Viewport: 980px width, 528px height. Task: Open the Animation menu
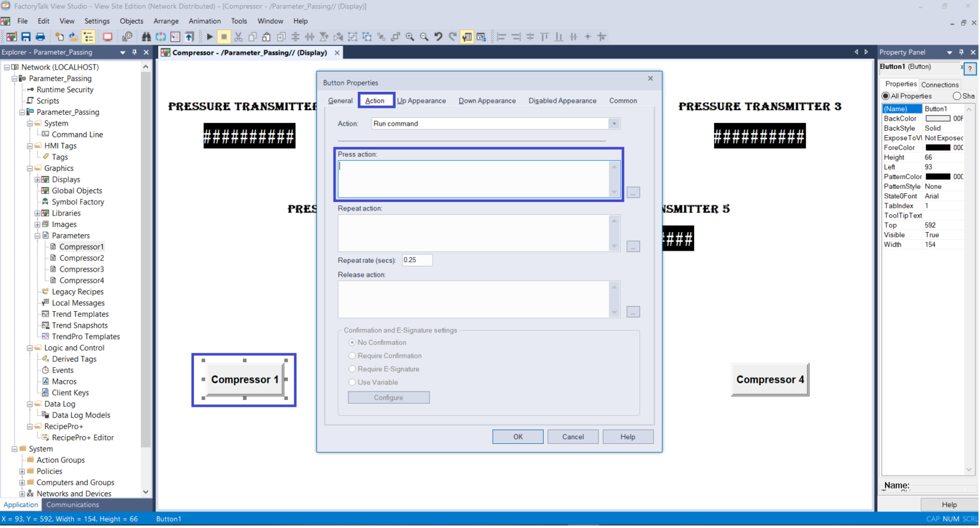pos(204,21)
